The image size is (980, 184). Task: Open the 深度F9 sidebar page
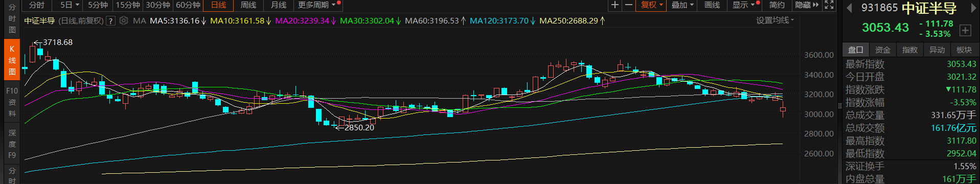point(12,144)
